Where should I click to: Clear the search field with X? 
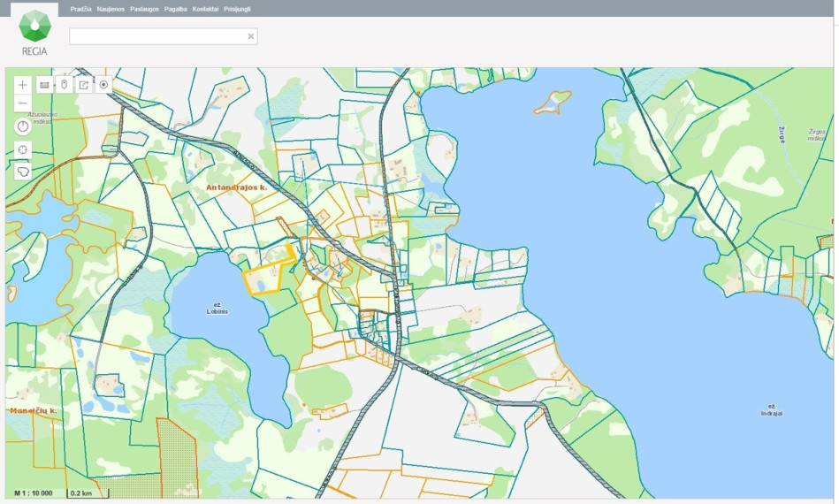(x=250, y=36)
